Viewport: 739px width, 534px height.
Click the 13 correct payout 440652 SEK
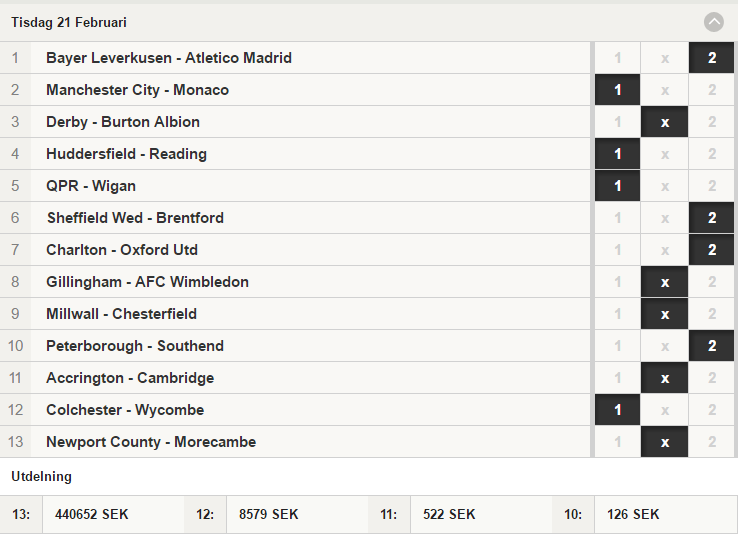coord(91,514)
